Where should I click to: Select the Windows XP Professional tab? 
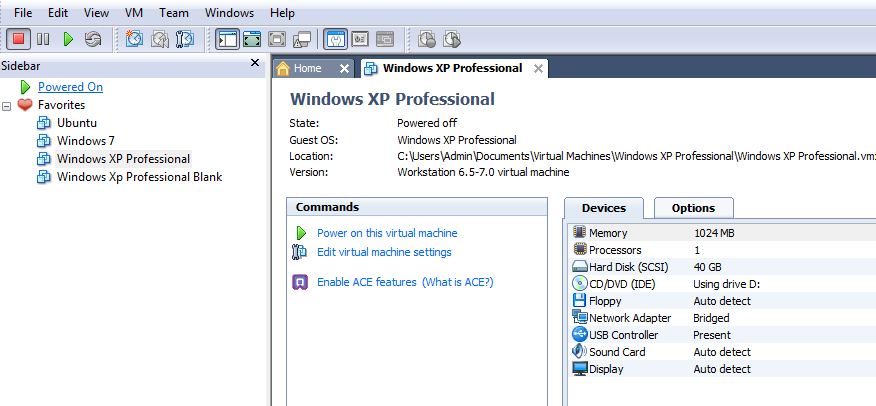pyautogui.click(x=452, y=68)
